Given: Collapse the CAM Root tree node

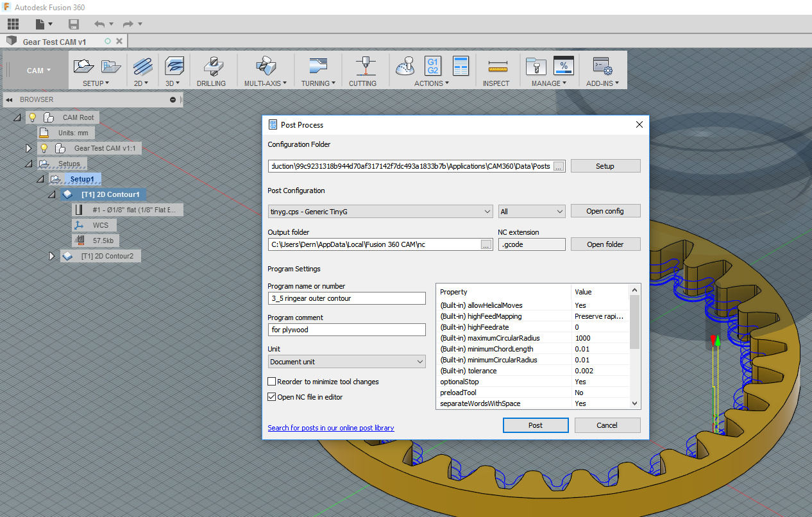Looking at the screenshot, I should pos(17,117).
